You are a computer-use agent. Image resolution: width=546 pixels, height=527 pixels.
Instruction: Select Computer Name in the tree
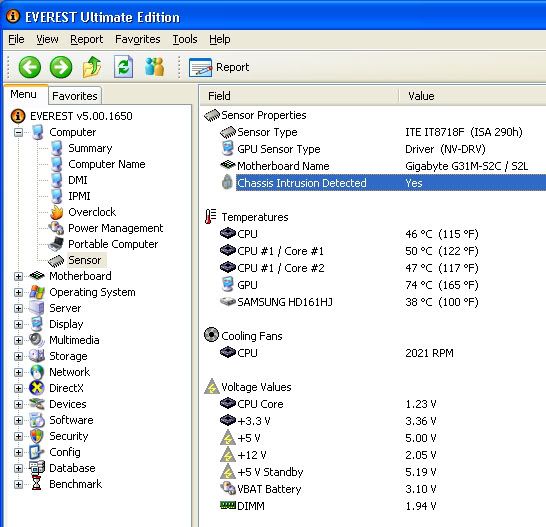coord(107,164)
